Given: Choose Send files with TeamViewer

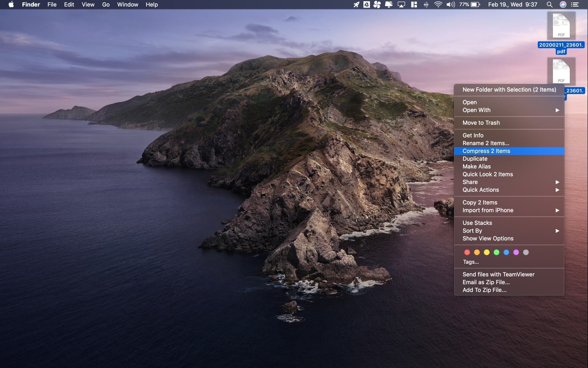Looking at the screenshot, I should (509, 274).
